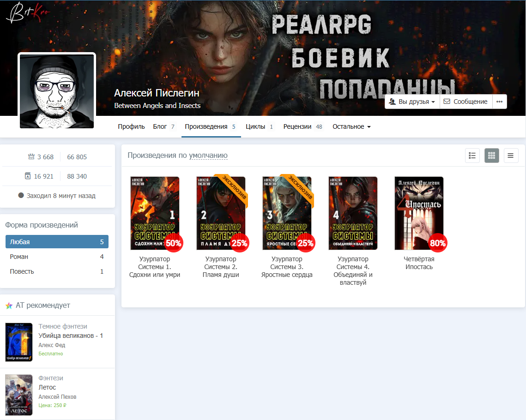Click title Узурпатор Системы 1. Сдохни или умри
The image size is (526, 420).
pos(155,267)
